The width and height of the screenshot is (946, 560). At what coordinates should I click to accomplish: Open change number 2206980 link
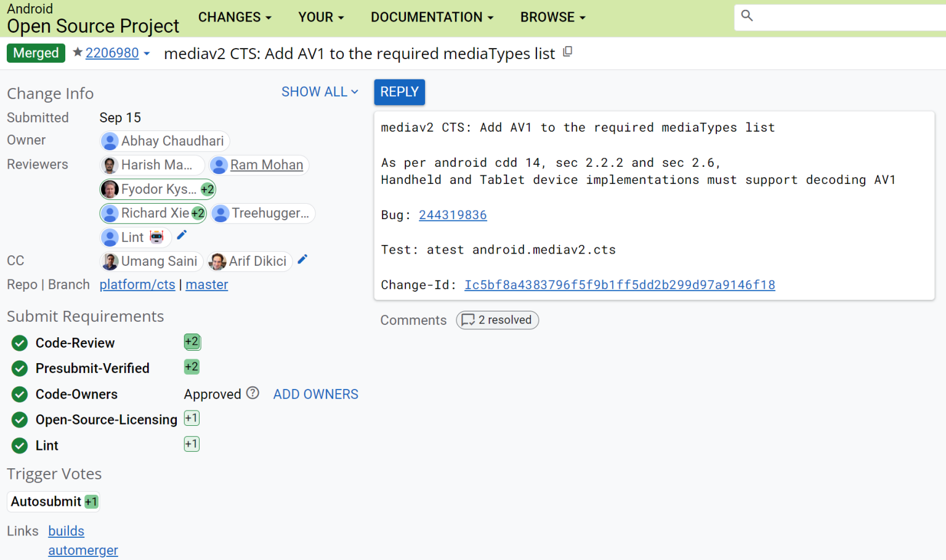click(x=112, y=53)
